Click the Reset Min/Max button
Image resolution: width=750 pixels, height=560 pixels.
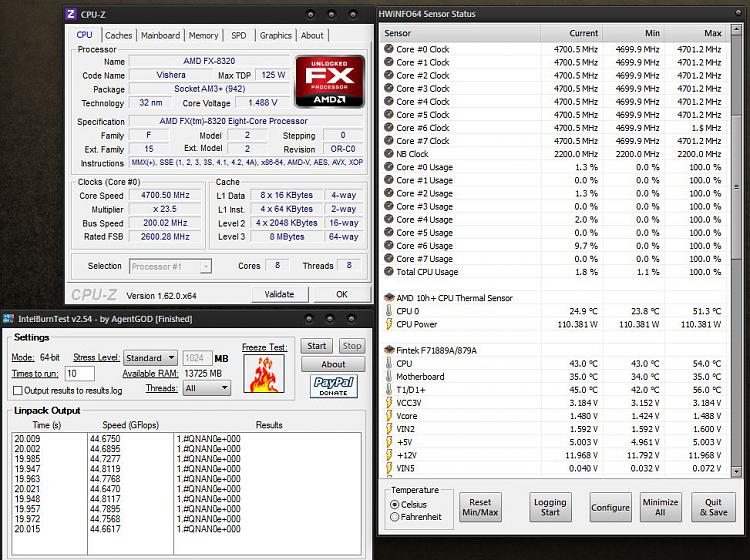480,507
